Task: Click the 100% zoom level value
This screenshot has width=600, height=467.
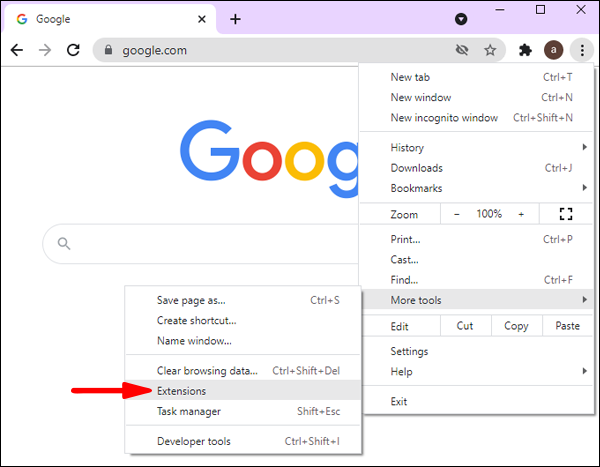Action: (x=489, y=214)
